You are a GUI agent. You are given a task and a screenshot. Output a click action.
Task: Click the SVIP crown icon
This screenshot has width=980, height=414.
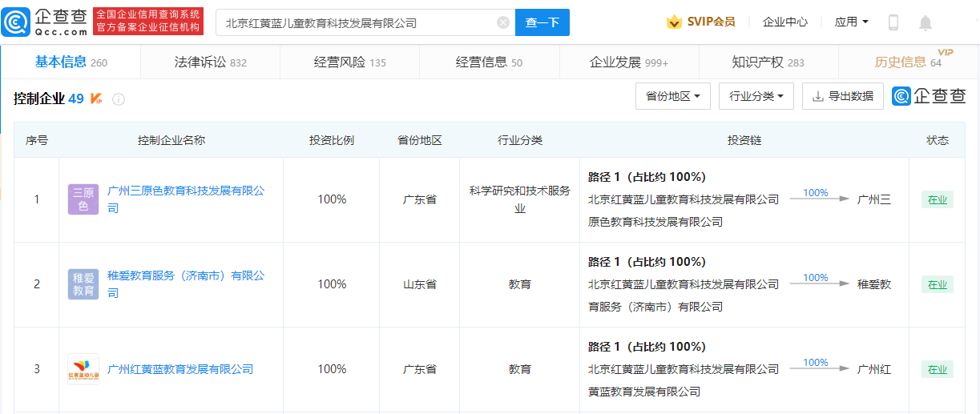674,22
